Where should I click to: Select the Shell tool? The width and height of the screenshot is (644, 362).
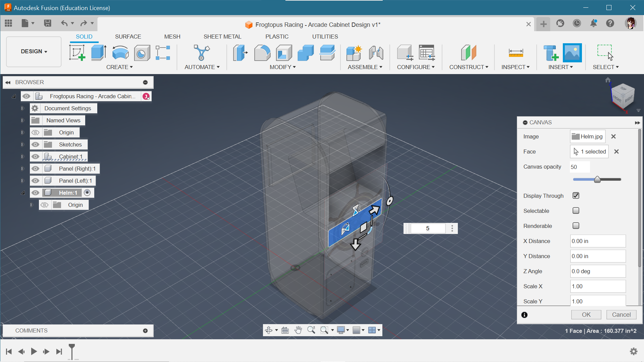pos(284,53)
